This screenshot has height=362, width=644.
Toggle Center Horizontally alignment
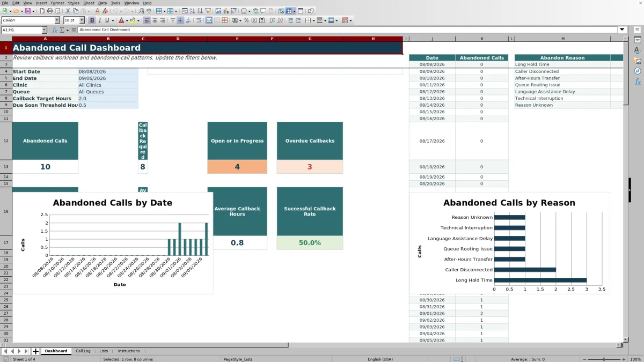155,20
